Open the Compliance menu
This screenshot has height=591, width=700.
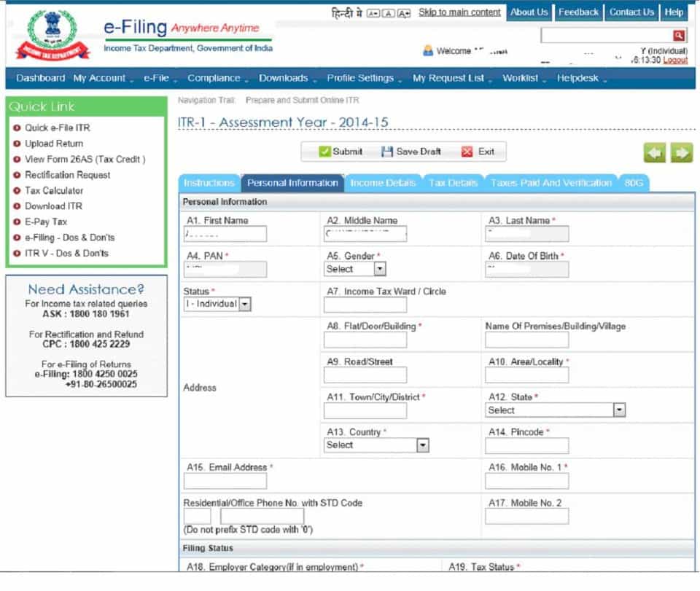click(x=217, y=79)
